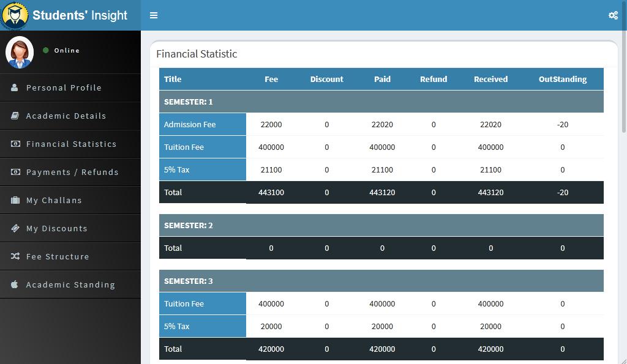The image size is (627, 364).
Task: Click the Financial Statistics money icon
Action: (15, 144)
